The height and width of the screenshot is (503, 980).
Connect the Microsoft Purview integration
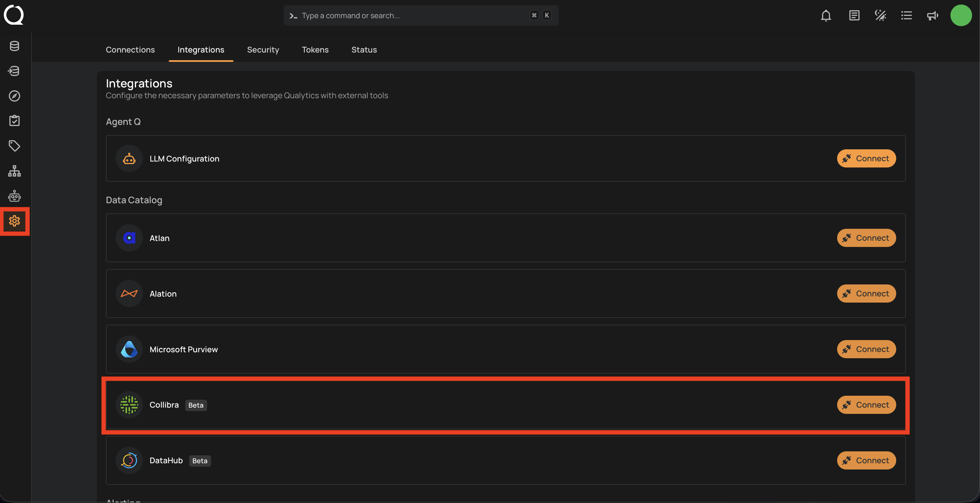(866, 349)
